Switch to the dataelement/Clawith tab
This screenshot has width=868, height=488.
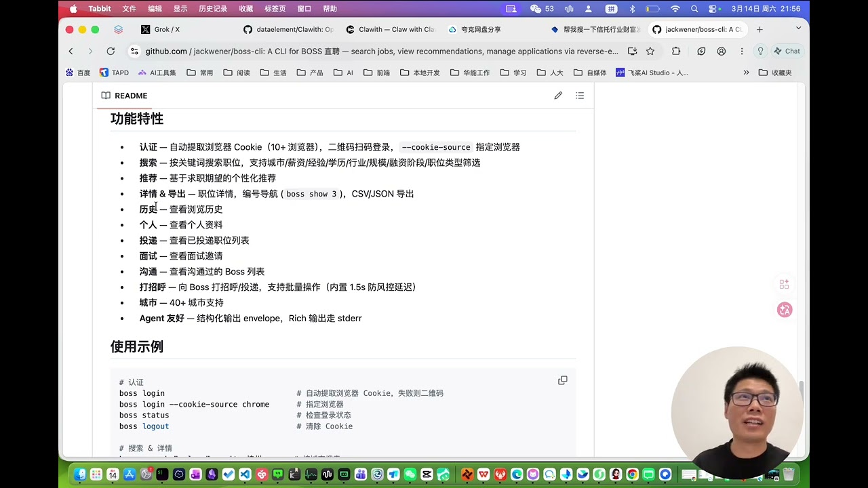pos(288,29)
